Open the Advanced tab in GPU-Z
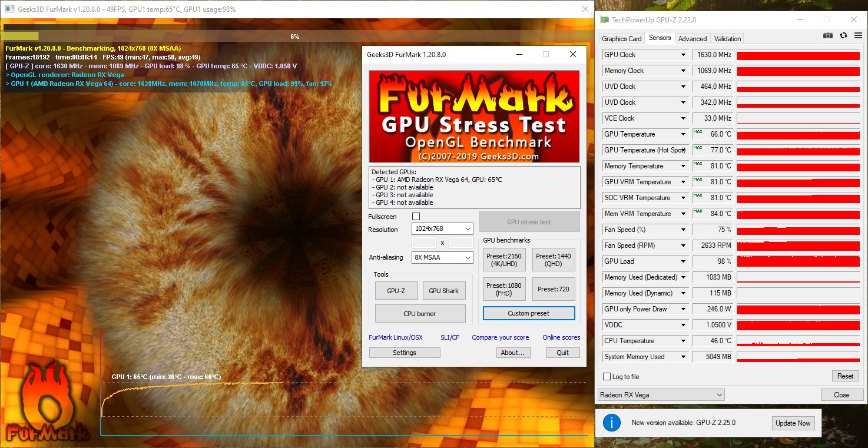The height and width of the screenshot is (448, 868). click(x=693, y=39)
